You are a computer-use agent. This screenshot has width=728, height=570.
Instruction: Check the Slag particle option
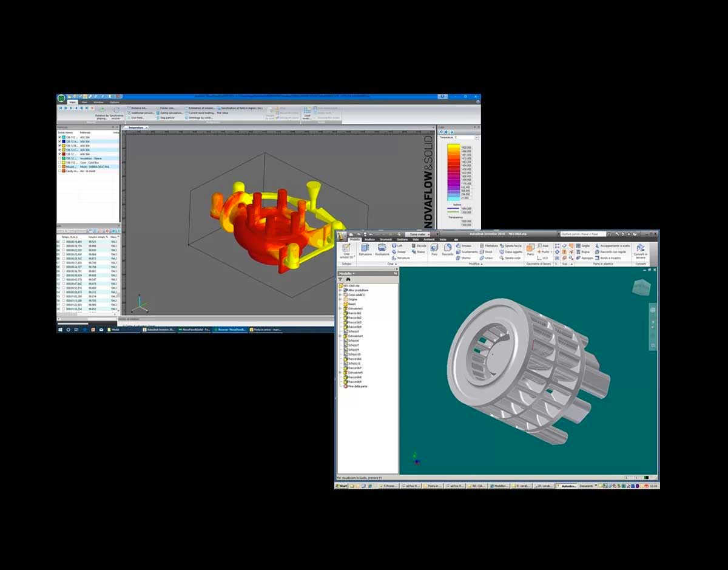coord(165,118)
